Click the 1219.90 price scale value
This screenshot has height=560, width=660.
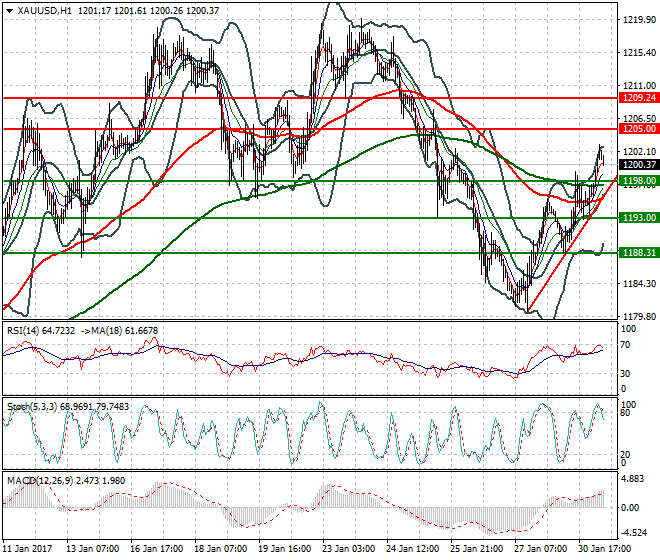pos(639,20)
